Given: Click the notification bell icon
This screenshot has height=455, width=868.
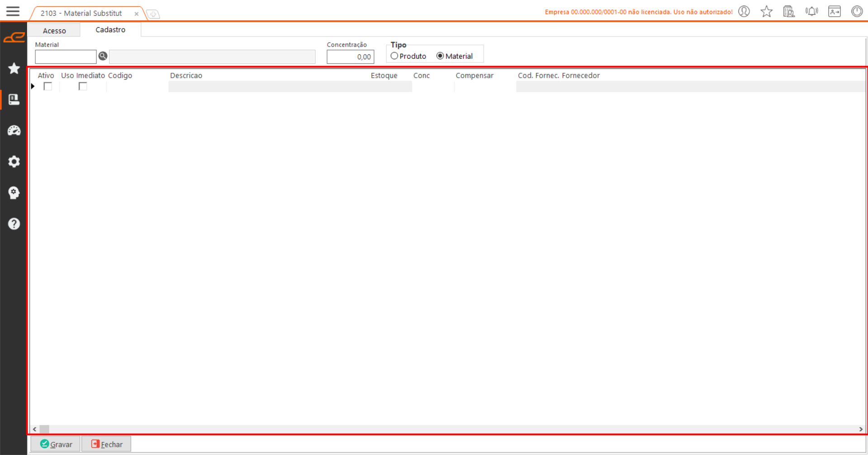Looking at the screenshot, I should coord(812,12).
